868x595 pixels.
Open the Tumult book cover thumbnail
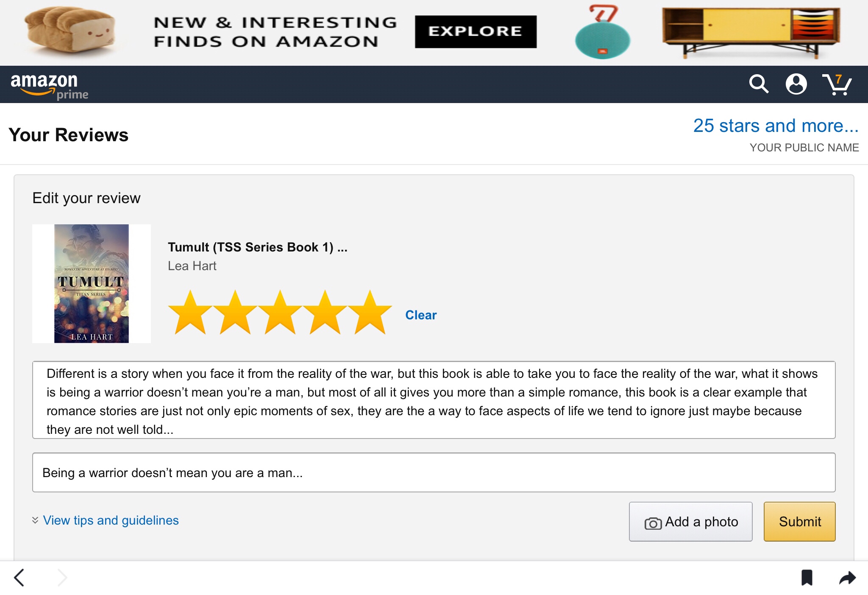pyautogui.click(x=92, y=283)
